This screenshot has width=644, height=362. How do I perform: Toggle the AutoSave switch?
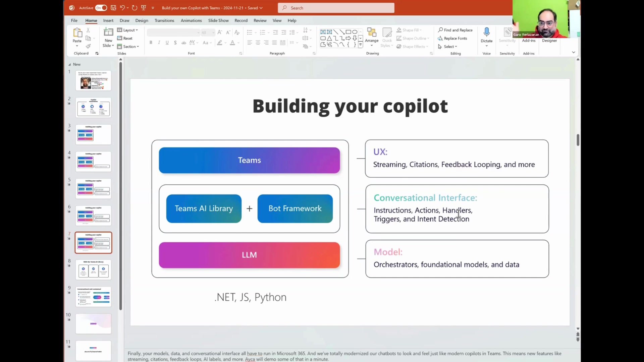(x=101, y=8)
